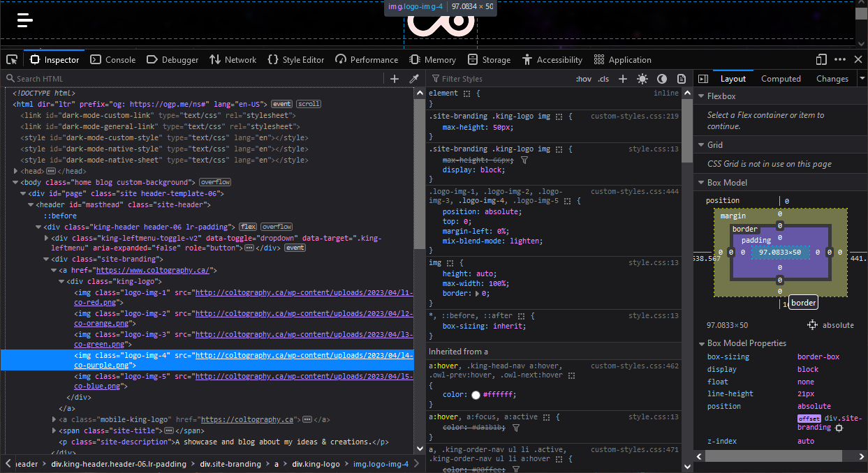Click the 97.0833×50 content box size
The image size is (868, 473).
780,253
